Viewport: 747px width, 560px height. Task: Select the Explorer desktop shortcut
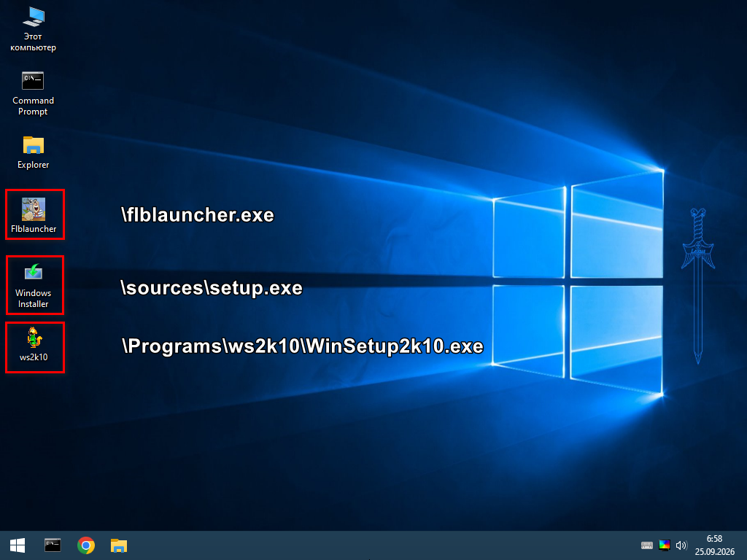point(33,152)
